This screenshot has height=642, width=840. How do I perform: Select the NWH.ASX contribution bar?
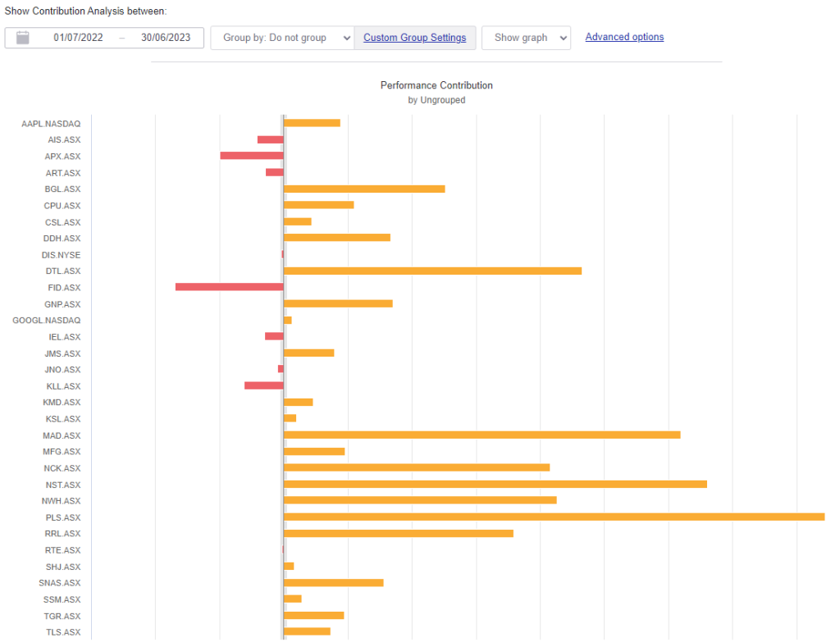pyautogui.click(x=420, y=500)
